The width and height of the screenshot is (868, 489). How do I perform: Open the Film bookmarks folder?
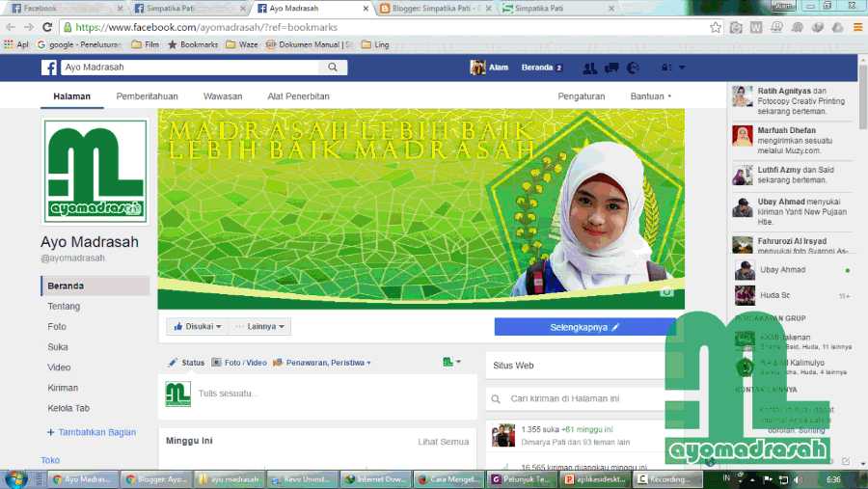click(x=145, y=44)
